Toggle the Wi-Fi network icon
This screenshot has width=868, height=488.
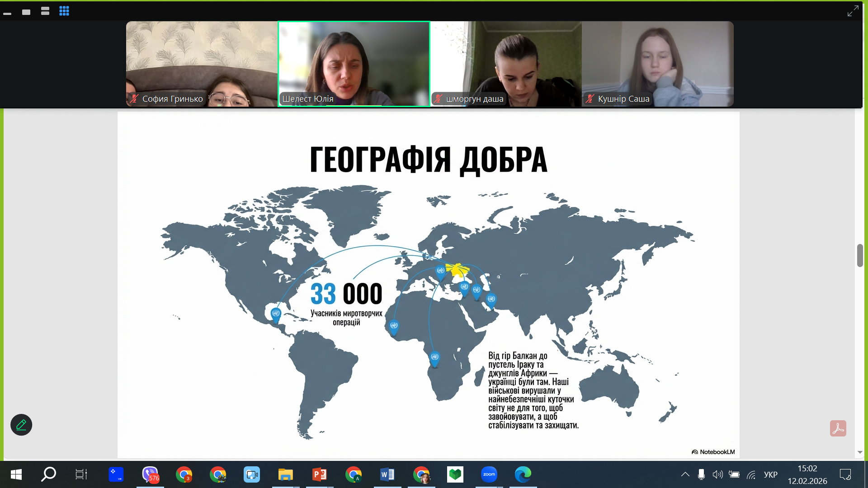coord(751,474)
